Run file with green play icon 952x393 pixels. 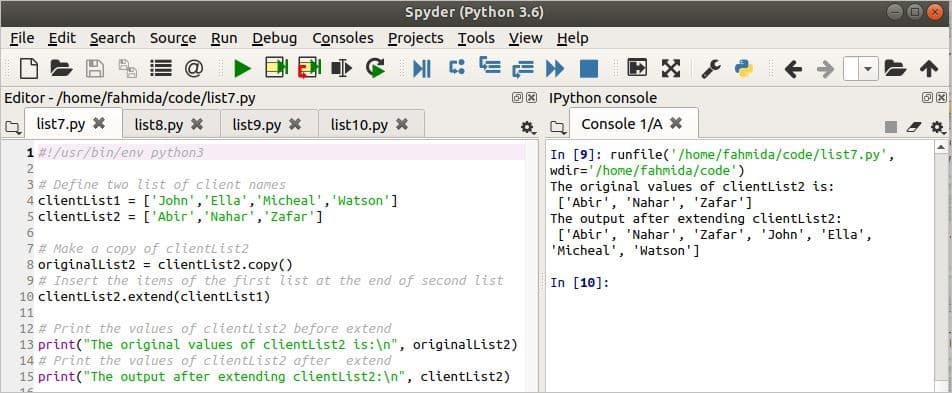pyautogui.click(x=242, y=69)
